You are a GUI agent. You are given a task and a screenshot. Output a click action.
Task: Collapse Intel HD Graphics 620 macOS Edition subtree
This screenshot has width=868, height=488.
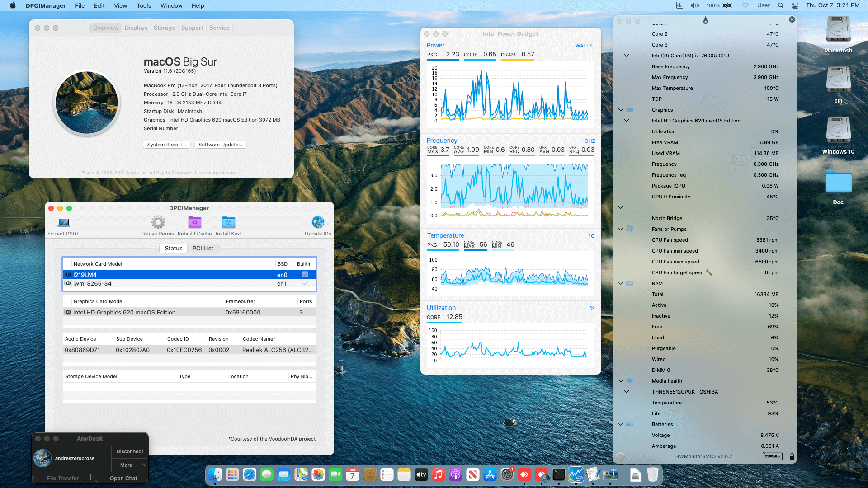pyautogui.click(x=627, y=121)
